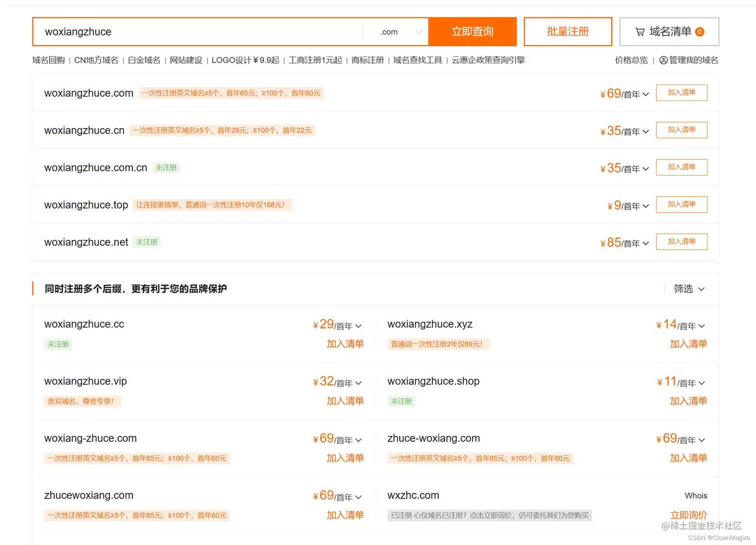Click the 贵宾域名，尊贵专享! tag
This screenshot has height=545, width=756.
pos(82,401)
